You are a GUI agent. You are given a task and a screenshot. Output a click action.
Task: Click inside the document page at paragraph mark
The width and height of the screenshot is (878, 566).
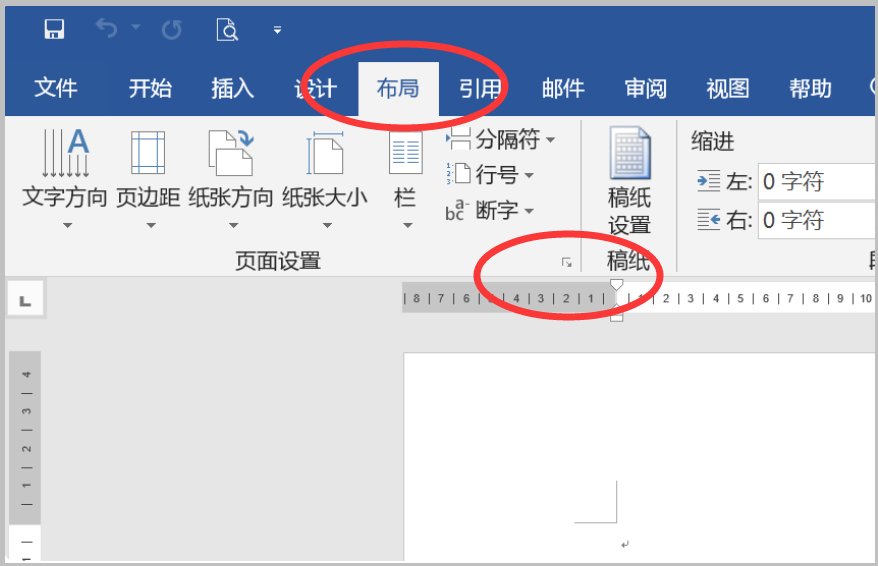[625, 544]
